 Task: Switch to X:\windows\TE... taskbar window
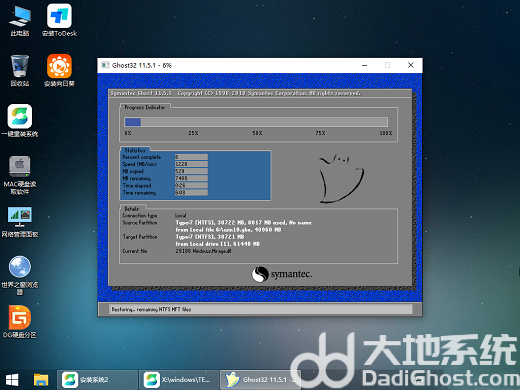[x=179, y=380]
